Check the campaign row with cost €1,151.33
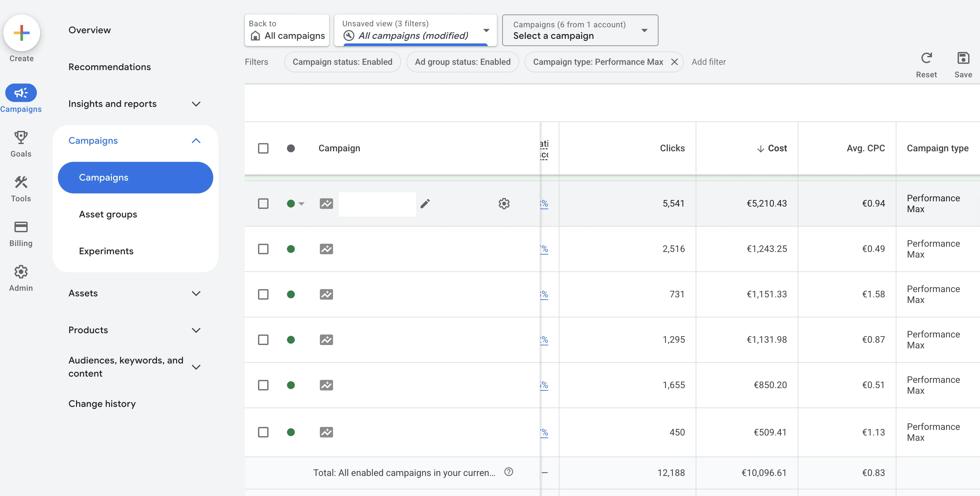The image size is (980, 496). [x=263, y=294]
